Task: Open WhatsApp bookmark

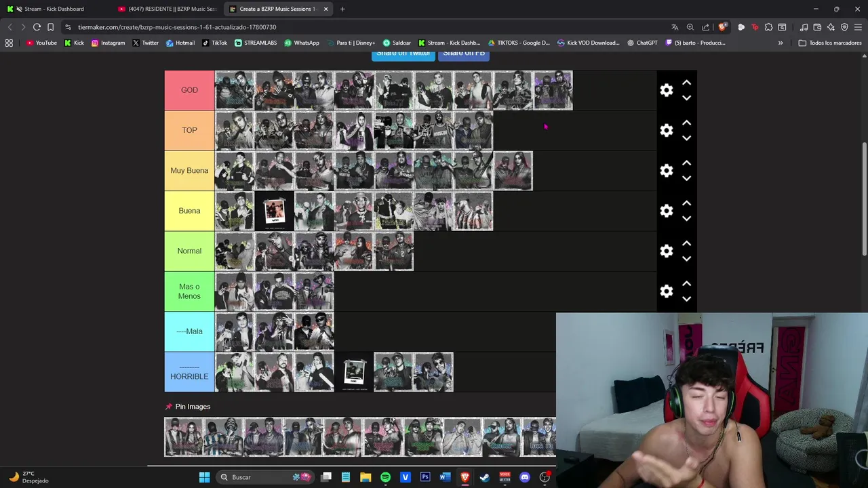Action: click(x=302, y=43)
